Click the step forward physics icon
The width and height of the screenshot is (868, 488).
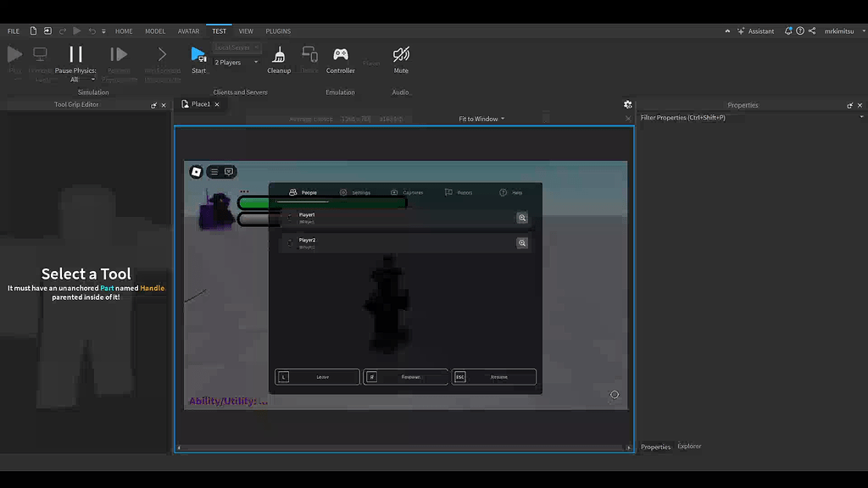119,54
